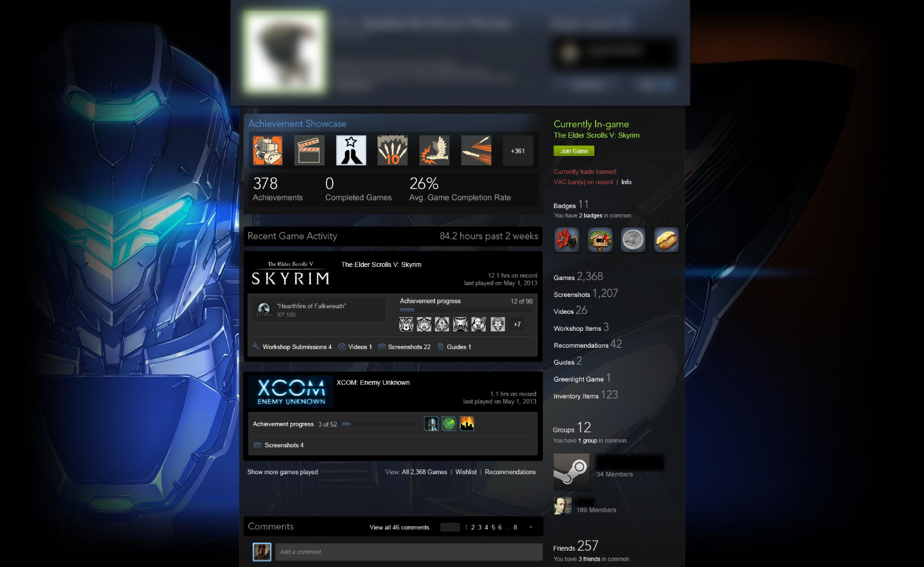Open the XCOM Enemy Unknown logo
Image resolution: width=924 pixels, height=567 pixels.
[x=291, y=392]
